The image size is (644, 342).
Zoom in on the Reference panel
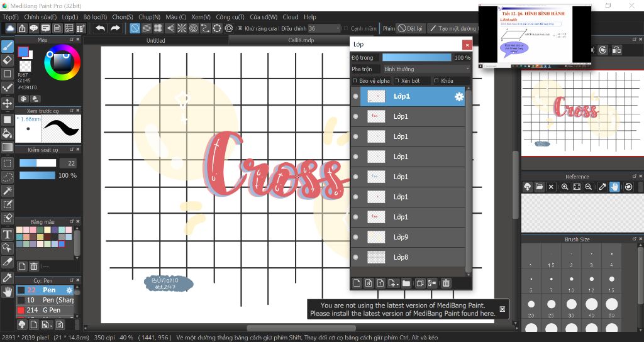coord(565,187)
